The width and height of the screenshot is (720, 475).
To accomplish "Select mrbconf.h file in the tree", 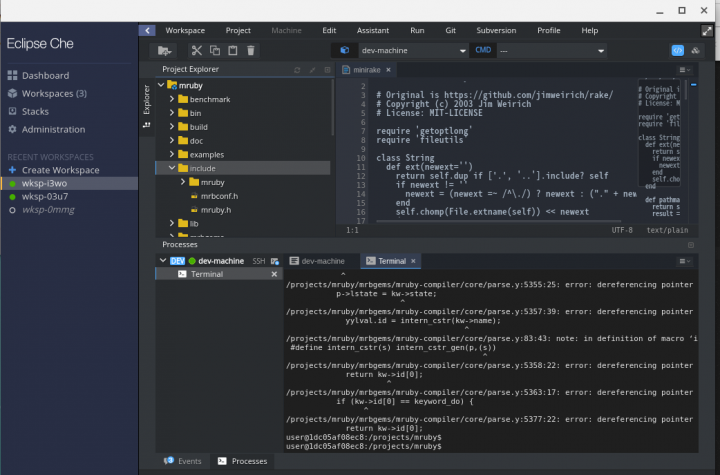I will [219, 196].
